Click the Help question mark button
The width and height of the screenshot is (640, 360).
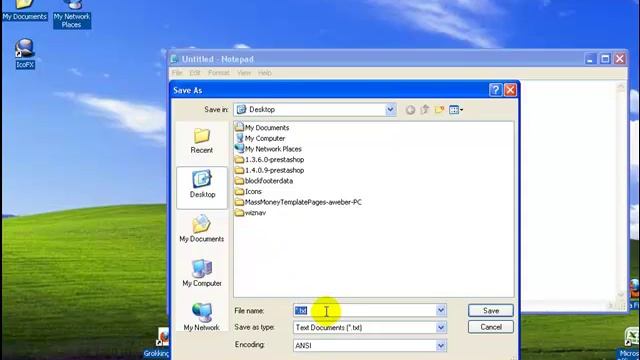(495, 90)
